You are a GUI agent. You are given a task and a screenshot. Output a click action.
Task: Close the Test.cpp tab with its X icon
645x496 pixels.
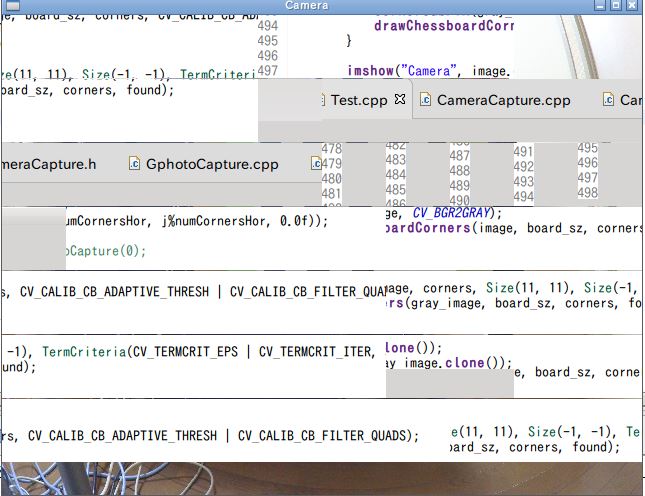[x=400, y=99]
